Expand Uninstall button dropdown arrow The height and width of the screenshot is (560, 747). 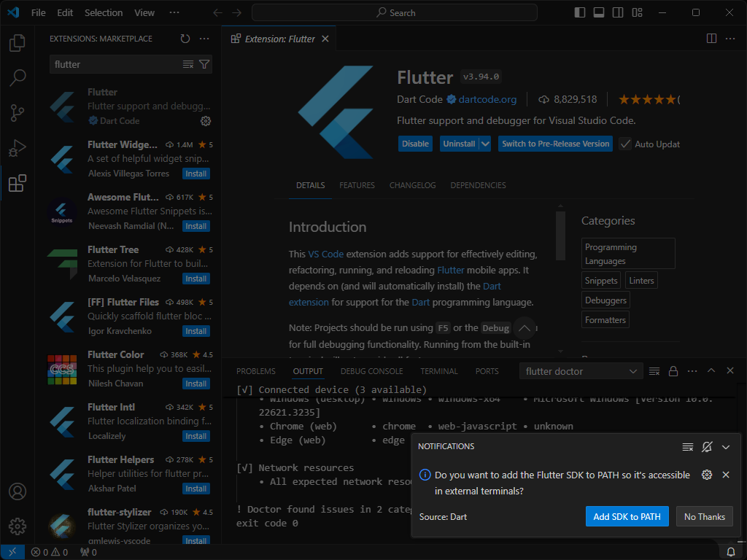485,144
